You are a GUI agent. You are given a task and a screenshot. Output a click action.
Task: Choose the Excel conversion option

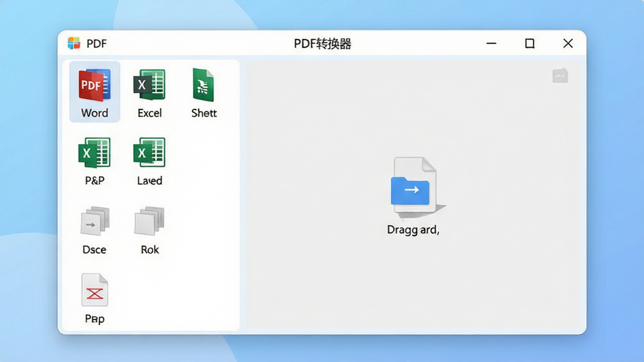point(150,85)
